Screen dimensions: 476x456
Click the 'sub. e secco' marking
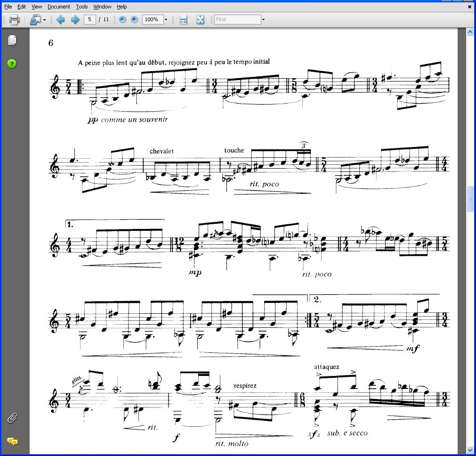(347, 433)
